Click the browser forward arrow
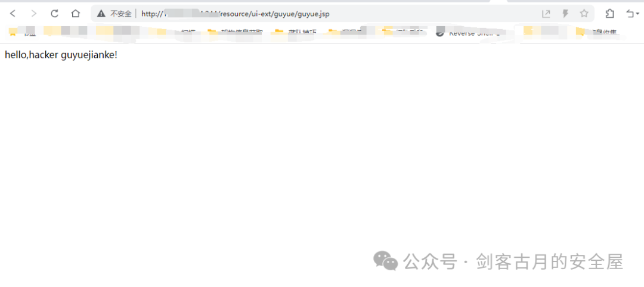Image resolution: width=644 pixels, height=287 pixels. tap(33, 14)
